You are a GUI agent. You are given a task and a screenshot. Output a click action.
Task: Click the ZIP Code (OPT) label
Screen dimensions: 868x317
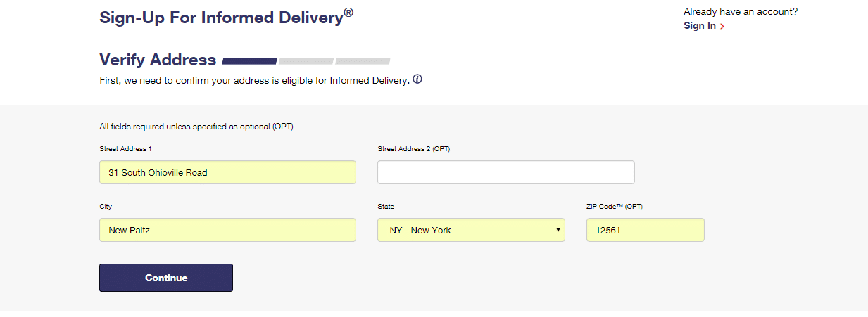point(615,207)
